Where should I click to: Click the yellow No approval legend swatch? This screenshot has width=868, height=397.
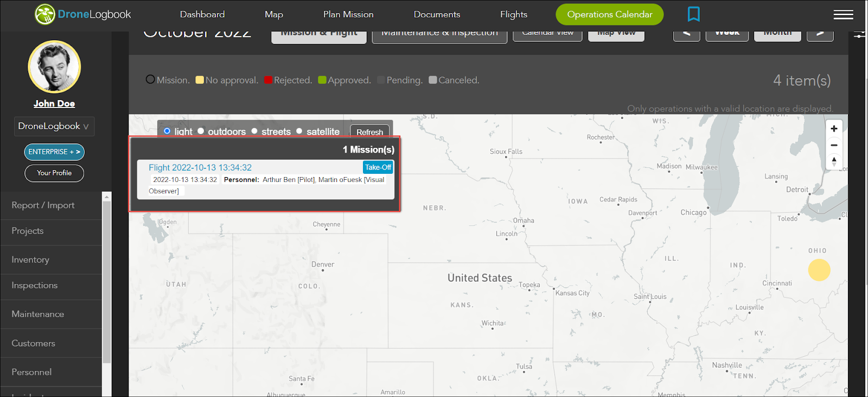(x=200, y=80)
